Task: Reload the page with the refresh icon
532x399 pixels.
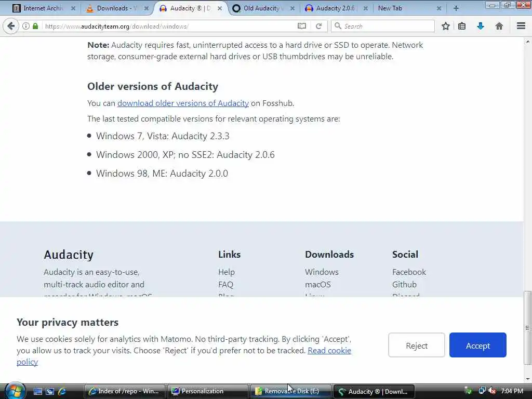Action: (x=318, y=26)
